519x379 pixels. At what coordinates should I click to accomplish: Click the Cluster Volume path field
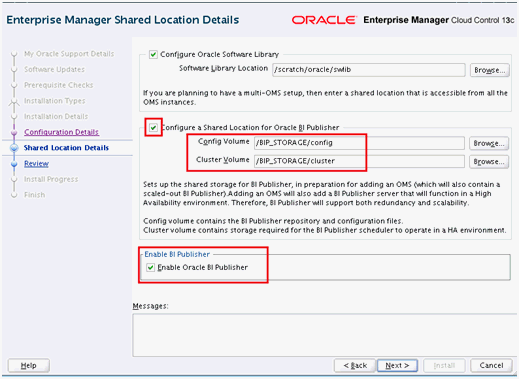coord(359,161)
